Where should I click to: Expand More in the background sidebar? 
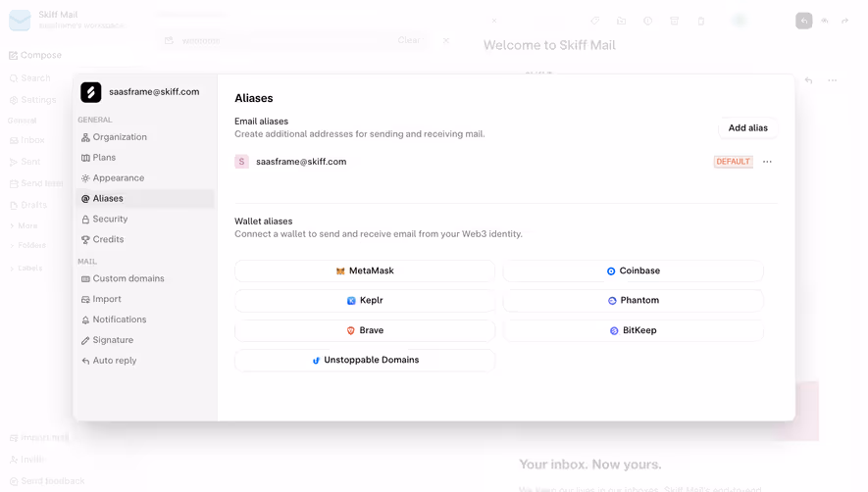[24, 225]
